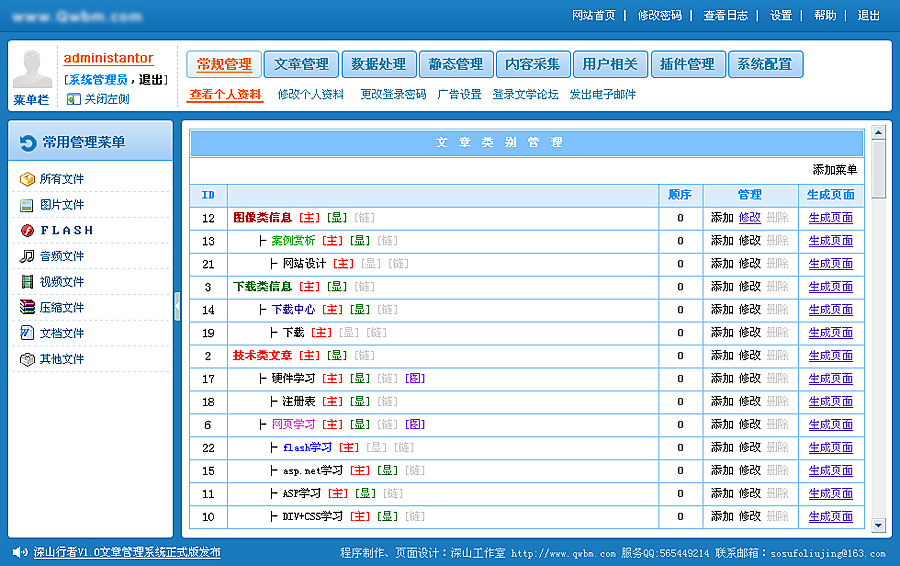Click 生成页面 link for ID 13
The image size is (900, 566).
tap(830, 241)
